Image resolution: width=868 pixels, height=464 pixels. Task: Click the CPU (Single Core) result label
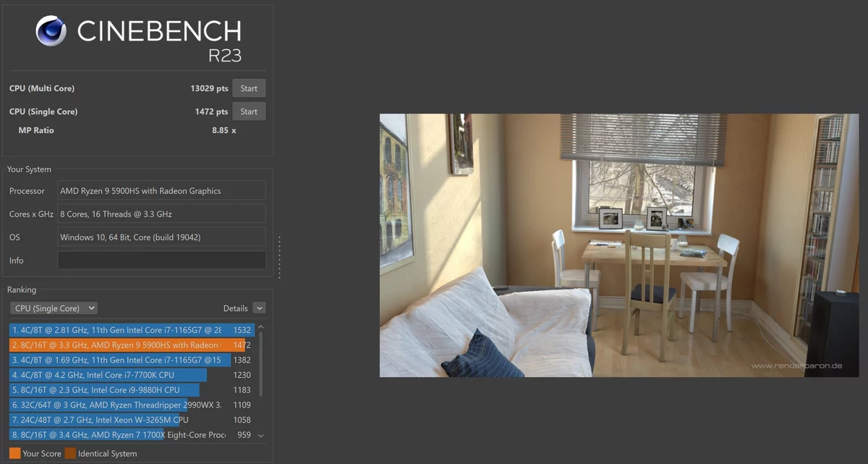point(43,111)
